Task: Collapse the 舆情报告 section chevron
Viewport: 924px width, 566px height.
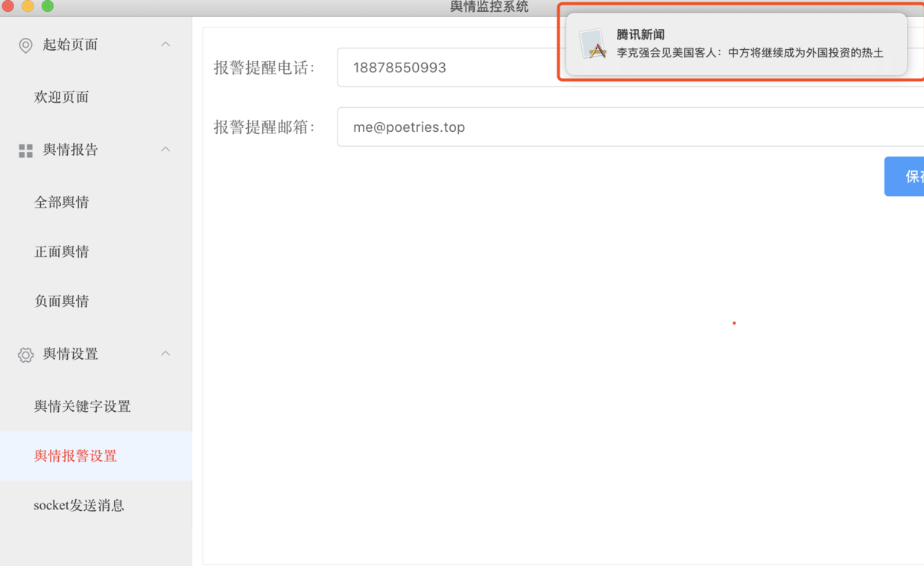Action: [x=165, y=150]
